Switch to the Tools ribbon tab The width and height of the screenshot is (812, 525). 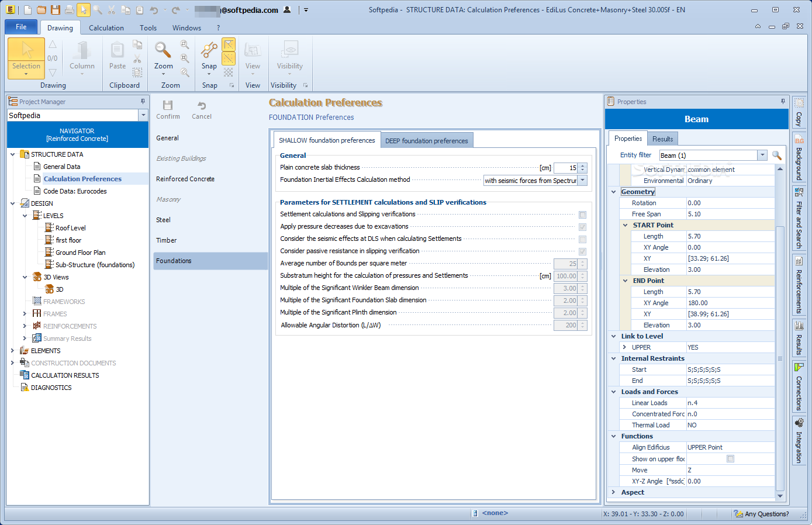[x=148, y=27]
